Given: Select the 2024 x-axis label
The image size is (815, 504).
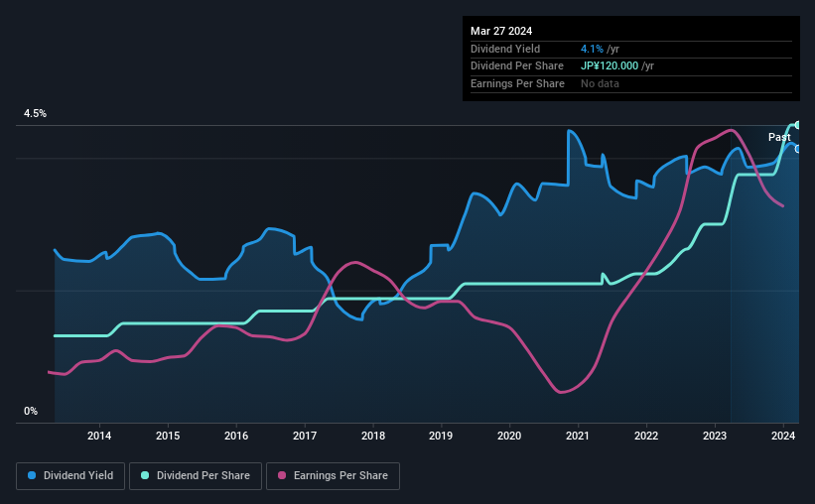Looking at the screenshot, I should click(783, 436).
